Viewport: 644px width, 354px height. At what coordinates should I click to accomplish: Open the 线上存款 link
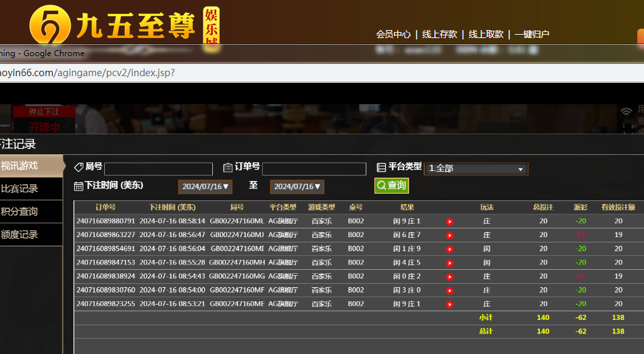click(x=440, y=34)
